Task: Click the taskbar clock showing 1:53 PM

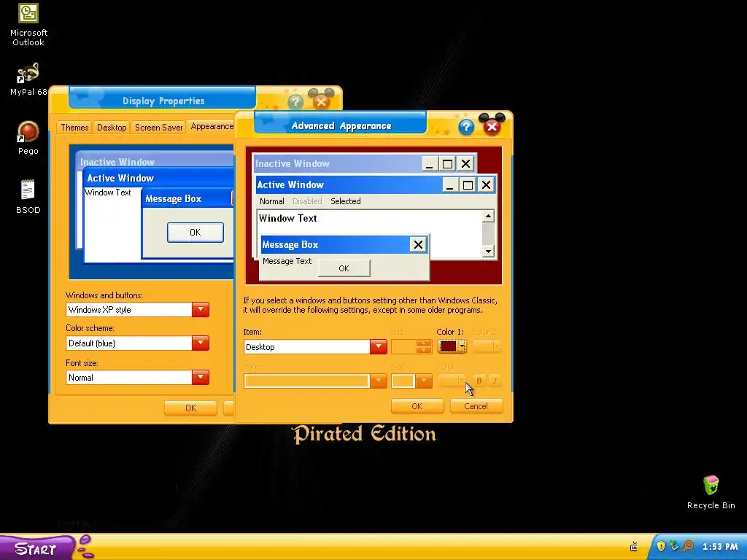Action: point(720,547)
